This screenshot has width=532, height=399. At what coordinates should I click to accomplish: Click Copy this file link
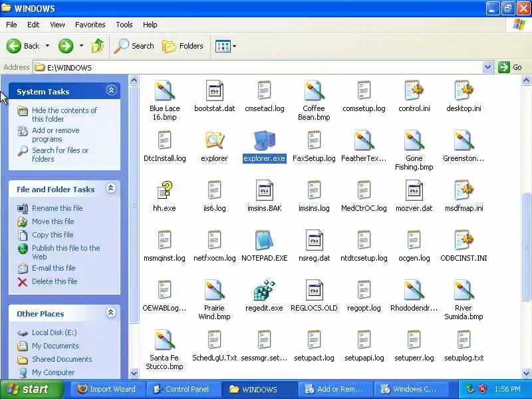[53, 235]
